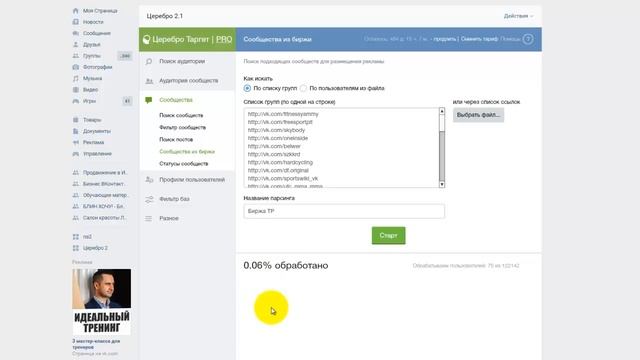Click the http://vk.com/hardcycling line
The height and width of the screenshot is (360, 640).
[280, 162]
